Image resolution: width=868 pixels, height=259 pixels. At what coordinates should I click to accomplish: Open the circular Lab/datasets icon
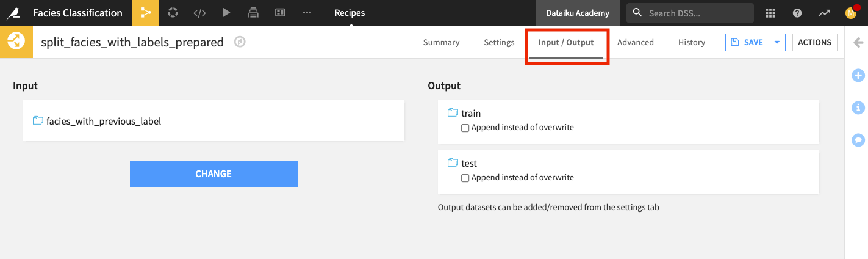(x=173, y=13)
